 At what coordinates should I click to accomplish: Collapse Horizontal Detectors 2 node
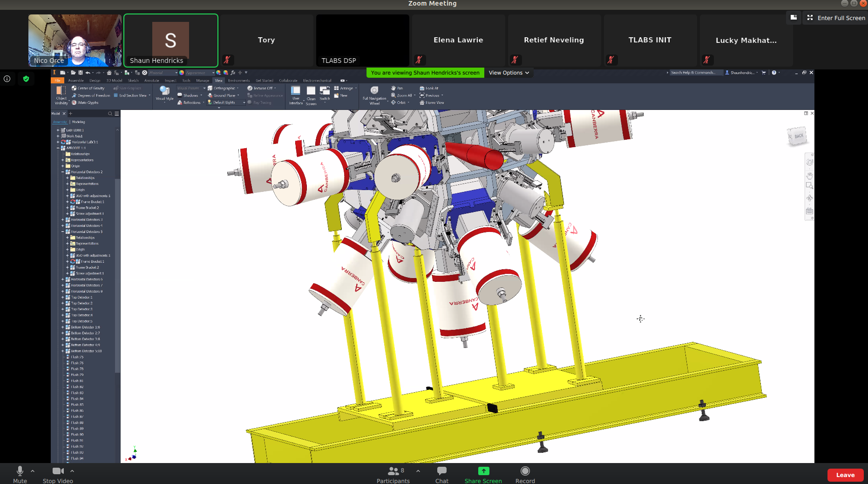point(63,172)
